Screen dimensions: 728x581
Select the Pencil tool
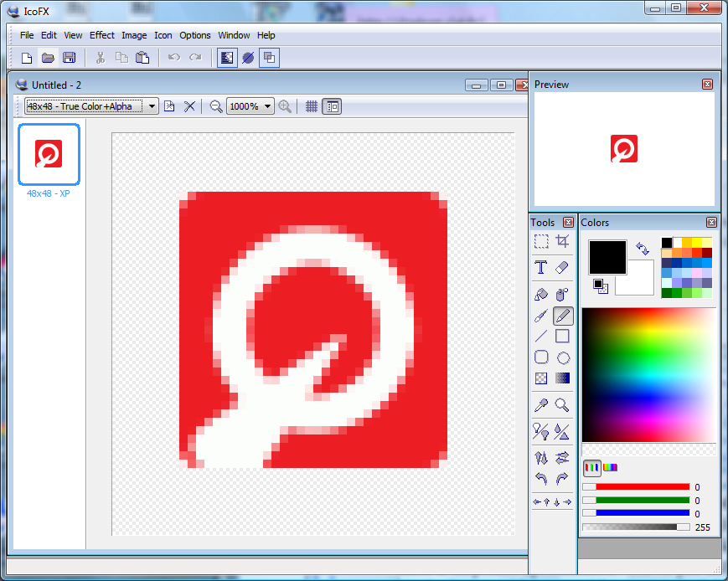click(x=563, y=316)
